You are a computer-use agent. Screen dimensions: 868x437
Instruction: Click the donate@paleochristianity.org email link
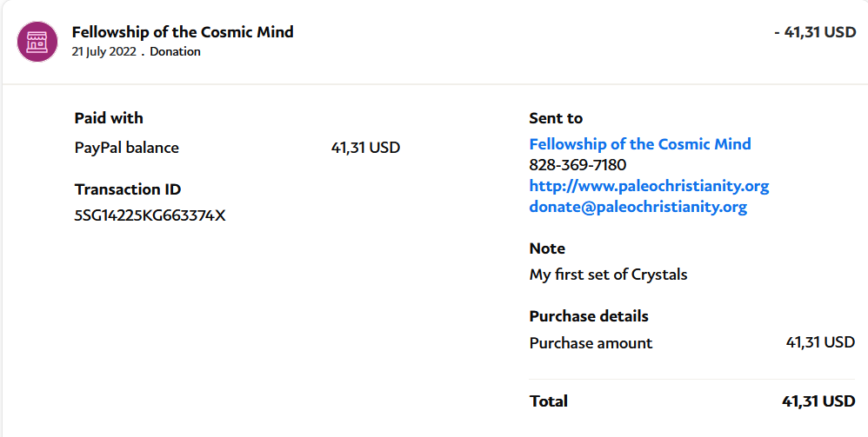tap(638, 207)
